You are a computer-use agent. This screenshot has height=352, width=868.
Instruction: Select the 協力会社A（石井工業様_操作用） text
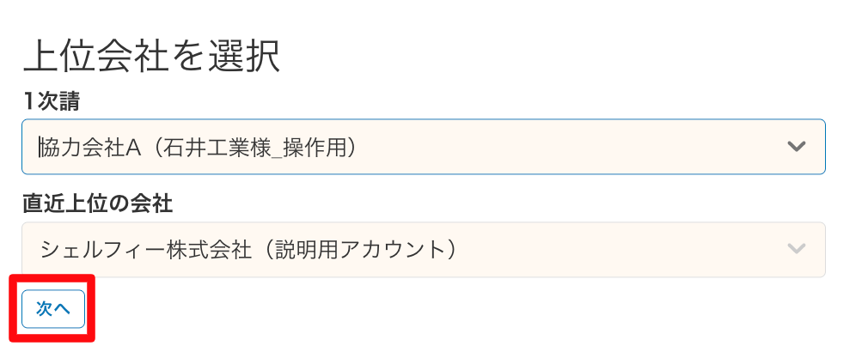pos(199,147)
